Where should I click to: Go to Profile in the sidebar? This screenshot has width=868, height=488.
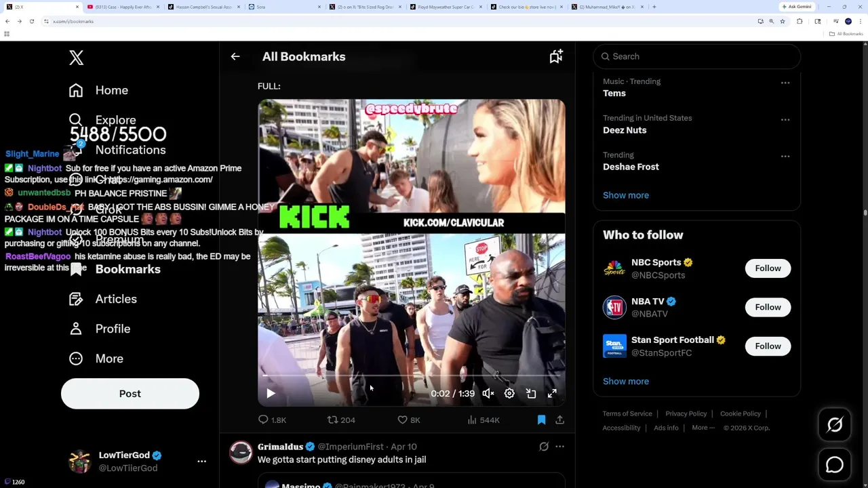pyautogui.click(x=113, y=329)
